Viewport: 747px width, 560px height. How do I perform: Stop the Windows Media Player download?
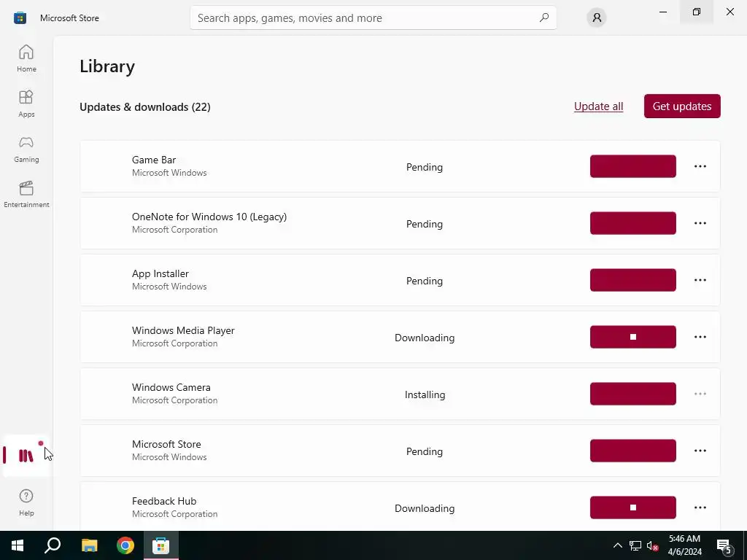pos(632,337)
